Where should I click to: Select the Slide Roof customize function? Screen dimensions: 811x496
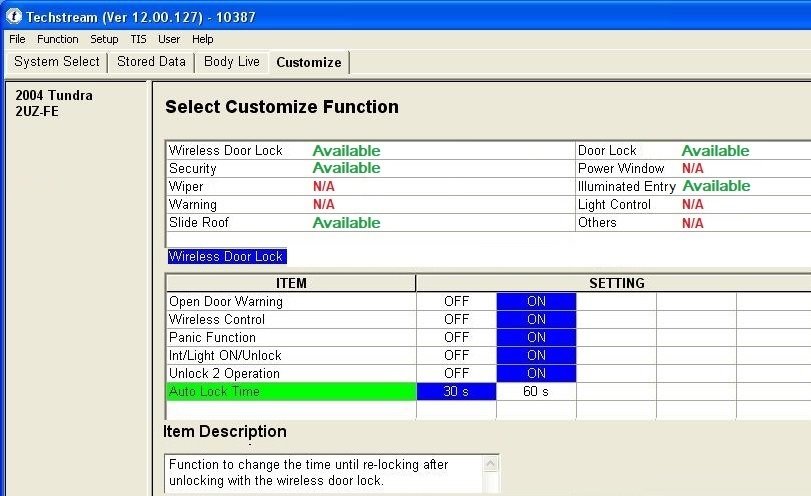[x=370, y=222]
